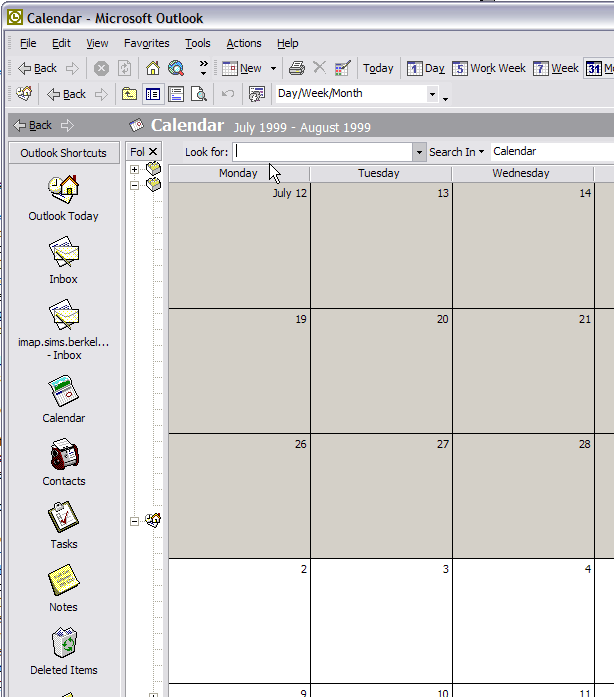Select the July 20 calendar cell
Image resolution: width=614 pixels, height=697 pixels.
381,371
